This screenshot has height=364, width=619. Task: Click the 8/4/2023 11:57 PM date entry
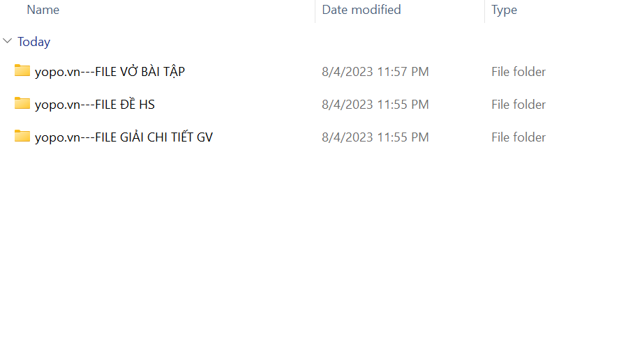[375, 72]
